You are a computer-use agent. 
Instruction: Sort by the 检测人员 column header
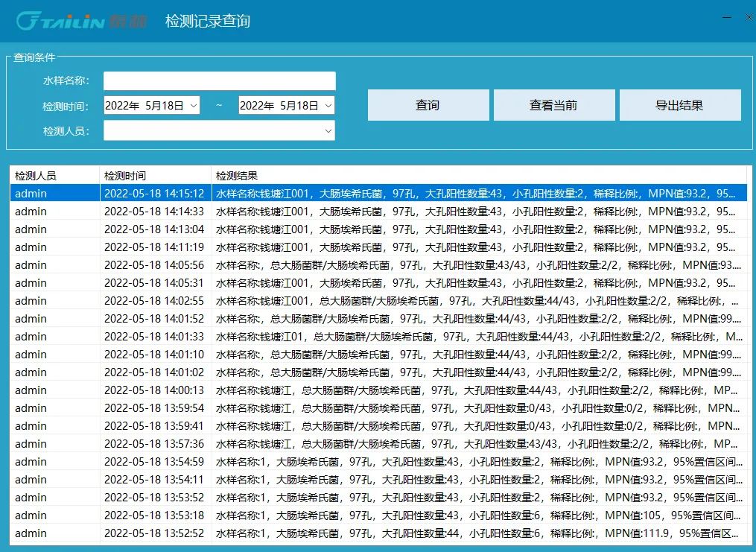pyautogui.click(x=54, y=176)
